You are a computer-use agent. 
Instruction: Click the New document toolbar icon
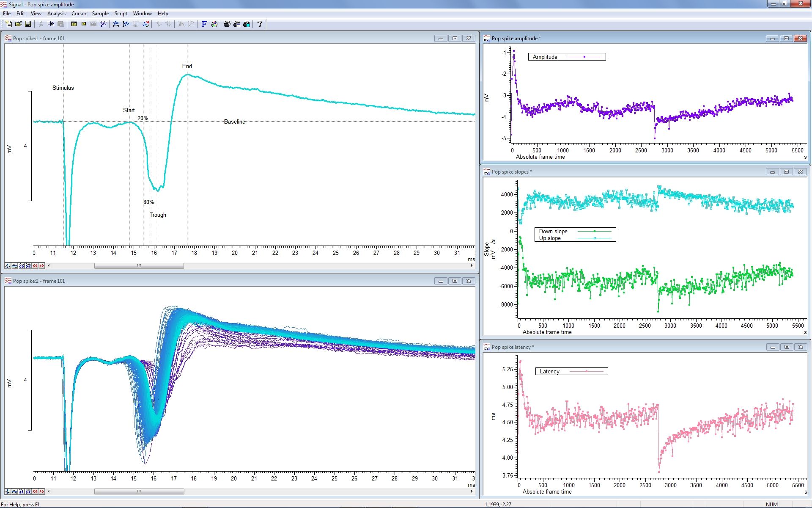click(x=8, y=24)
